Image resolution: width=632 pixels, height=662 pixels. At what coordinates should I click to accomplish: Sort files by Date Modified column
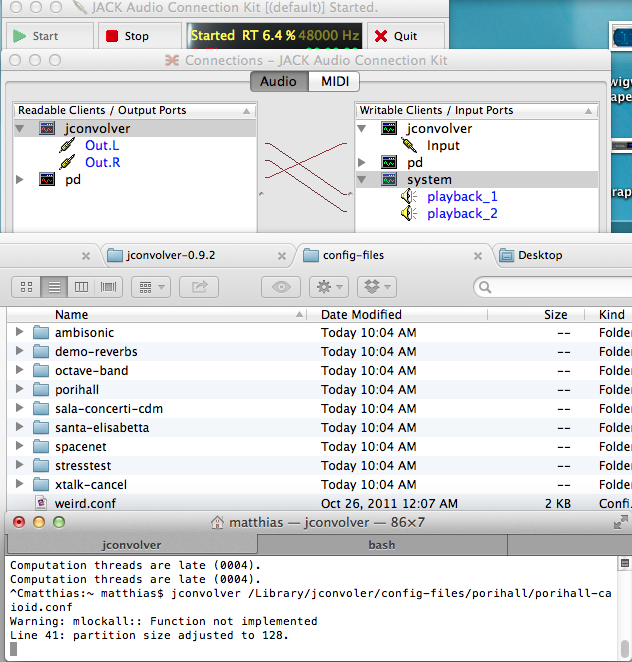(397, 315)
